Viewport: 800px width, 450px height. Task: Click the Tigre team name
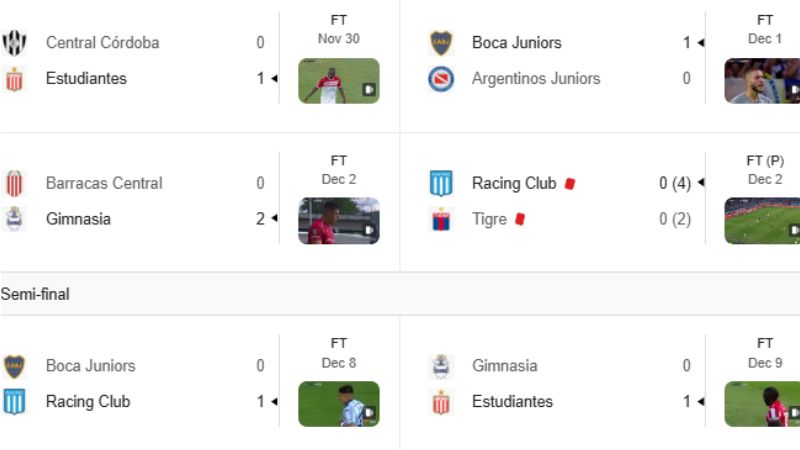pyautogui.click(x=489, y=219)
